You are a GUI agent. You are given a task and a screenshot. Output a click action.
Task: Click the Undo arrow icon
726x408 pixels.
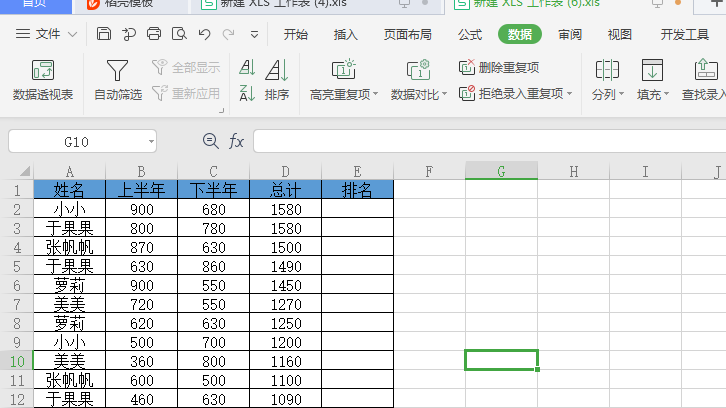click(x=204, y=35)
